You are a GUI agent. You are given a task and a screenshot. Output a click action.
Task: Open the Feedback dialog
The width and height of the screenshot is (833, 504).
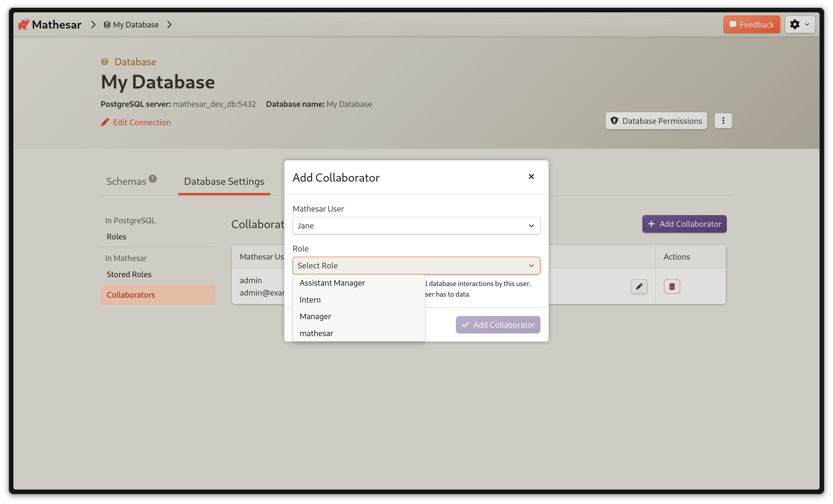tap(751, 24)
